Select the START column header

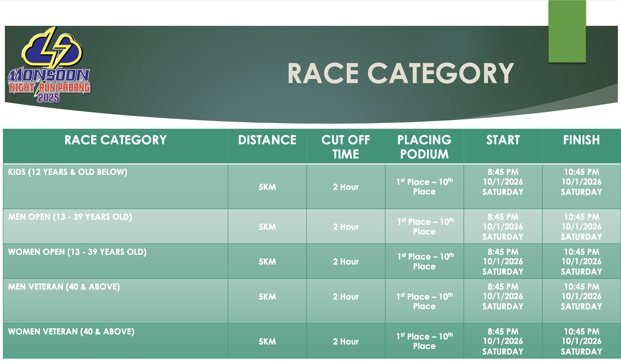503,140
